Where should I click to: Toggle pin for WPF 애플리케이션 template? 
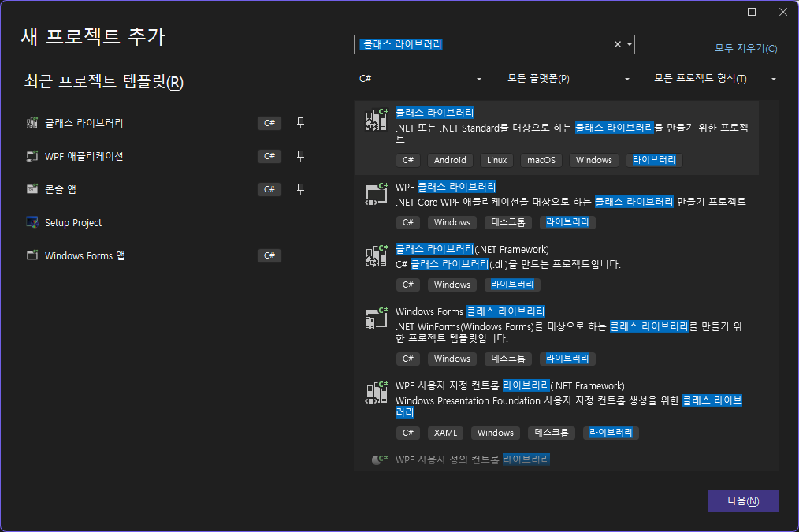tap(300, 156)
